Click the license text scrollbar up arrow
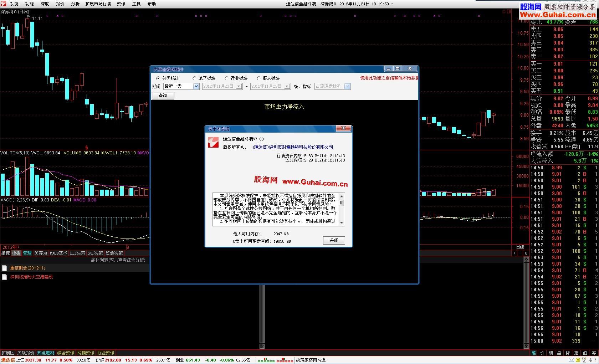Screen dimensions: 599x364 342,196
